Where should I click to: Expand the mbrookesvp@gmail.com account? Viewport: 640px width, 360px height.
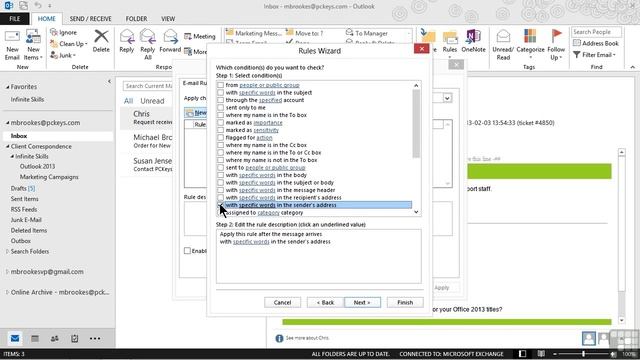tap(7, 271)
